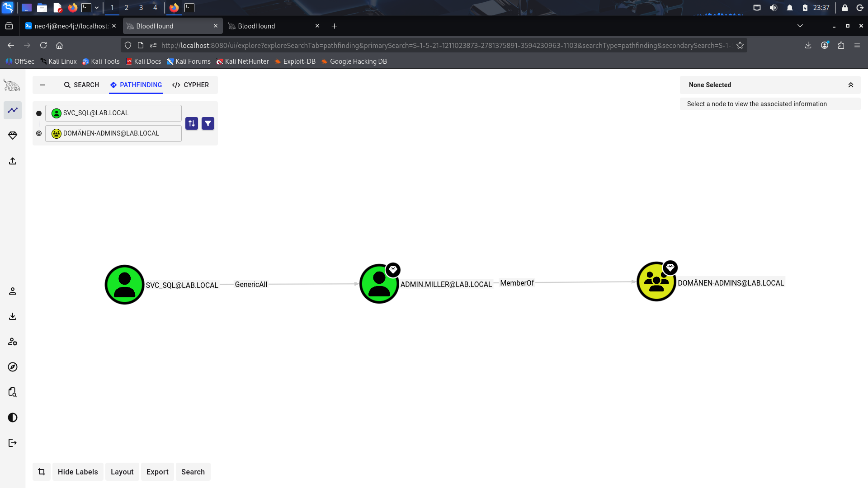This screenshot has height=488, width=868.
Task: Collapse the None Selected info panel chevron
Action: tap(851, 85)
